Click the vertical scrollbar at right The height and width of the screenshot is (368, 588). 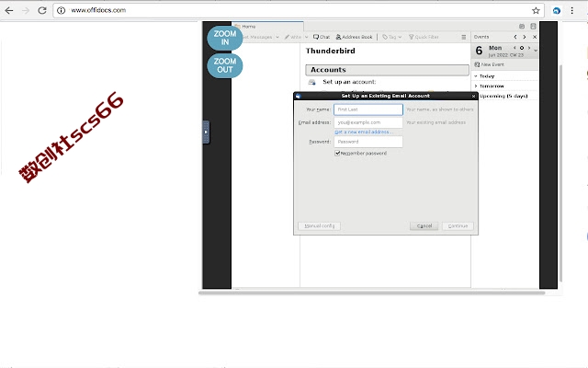(x=560, y=173)
